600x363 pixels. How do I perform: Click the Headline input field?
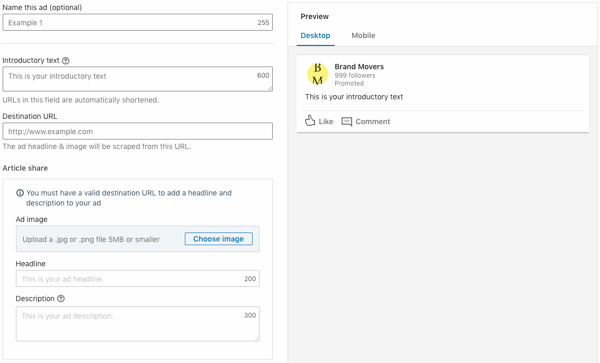[x=138, y=279]
